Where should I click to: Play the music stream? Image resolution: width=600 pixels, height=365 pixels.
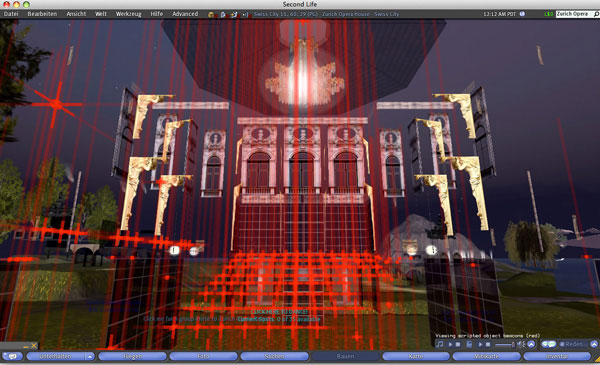pyautogui.click(x=450, y=344)
